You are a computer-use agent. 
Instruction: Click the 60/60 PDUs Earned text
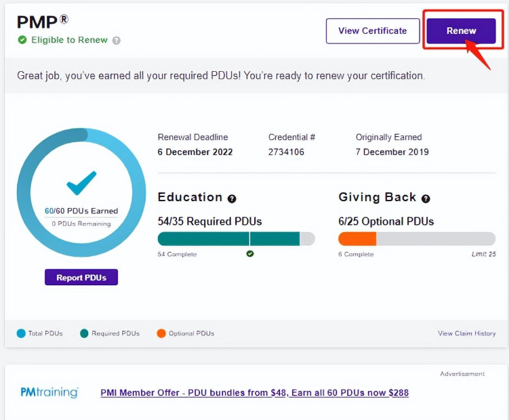(81, 211)
